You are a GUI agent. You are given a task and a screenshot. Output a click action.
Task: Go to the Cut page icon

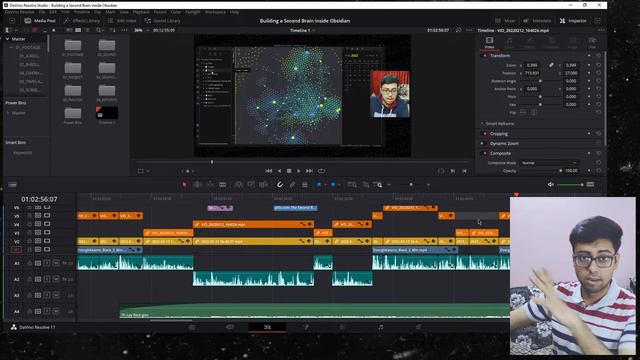(230, 327)
